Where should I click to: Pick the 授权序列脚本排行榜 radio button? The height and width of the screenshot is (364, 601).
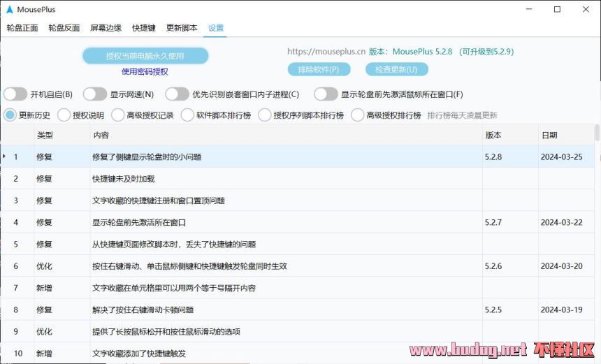[264, 115]
